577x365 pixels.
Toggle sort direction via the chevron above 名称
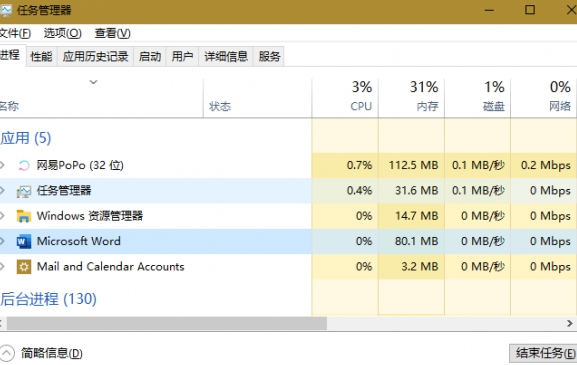93,82
